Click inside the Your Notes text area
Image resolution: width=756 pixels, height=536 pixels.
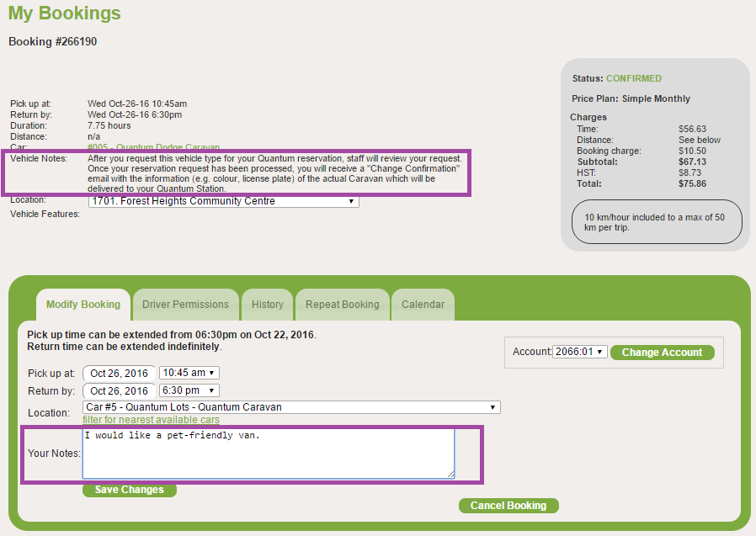[x=268, y=454]
